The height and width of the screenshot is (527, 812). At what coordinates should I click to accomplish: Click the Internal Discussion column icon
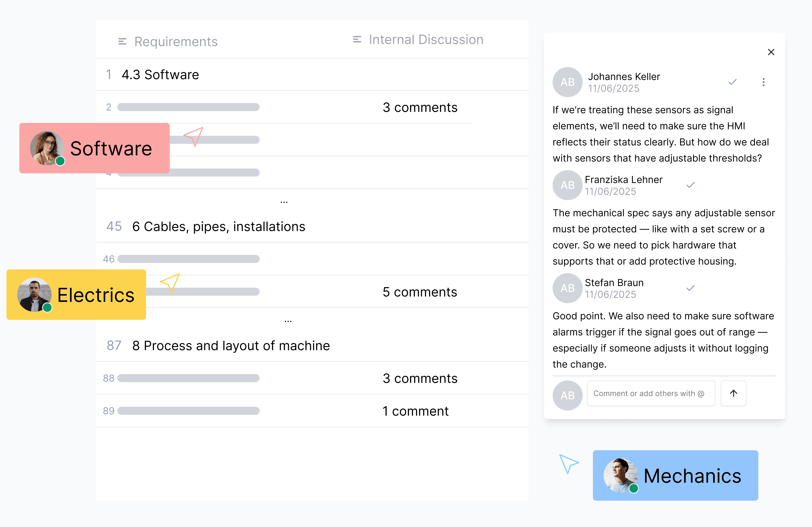(x=357, y=40)
